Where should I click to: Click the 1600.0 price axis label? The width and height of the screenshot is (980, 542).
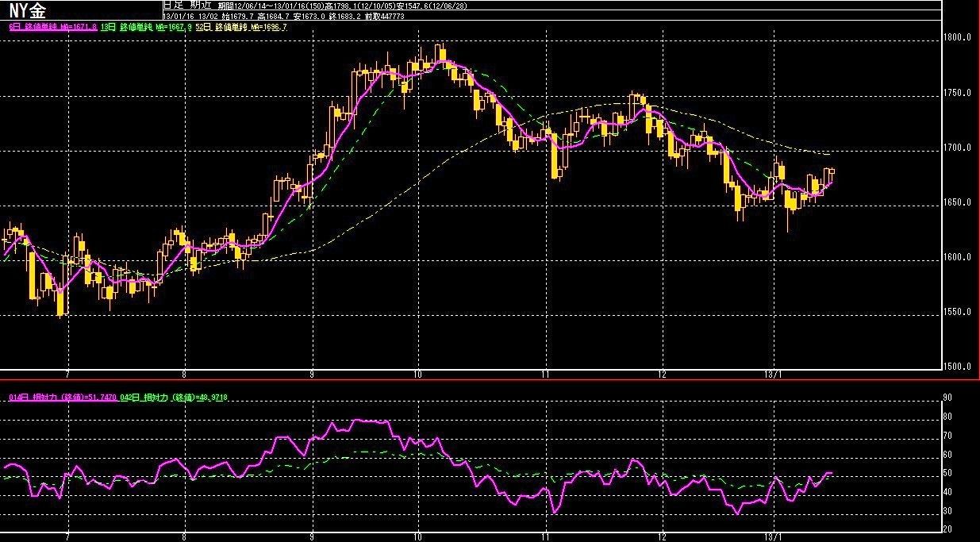click(x=959, y=257)
